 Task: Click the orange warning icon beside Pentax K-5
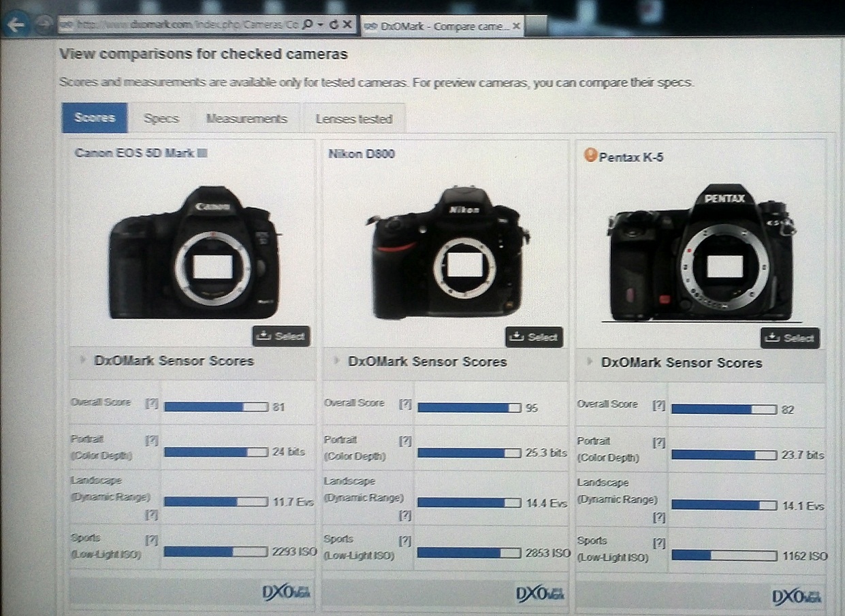tap(590, 156)
